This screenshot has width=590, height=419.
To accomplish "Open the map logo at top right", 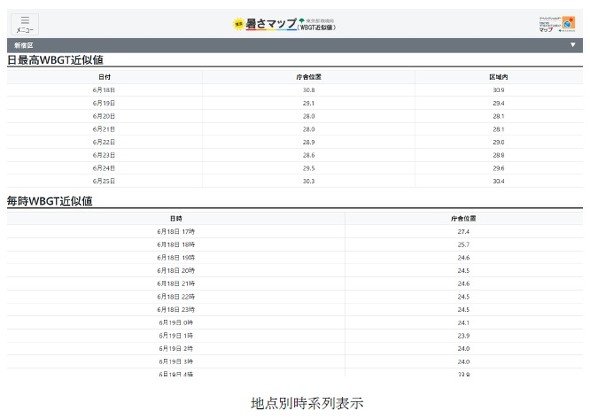I will 557,24.
